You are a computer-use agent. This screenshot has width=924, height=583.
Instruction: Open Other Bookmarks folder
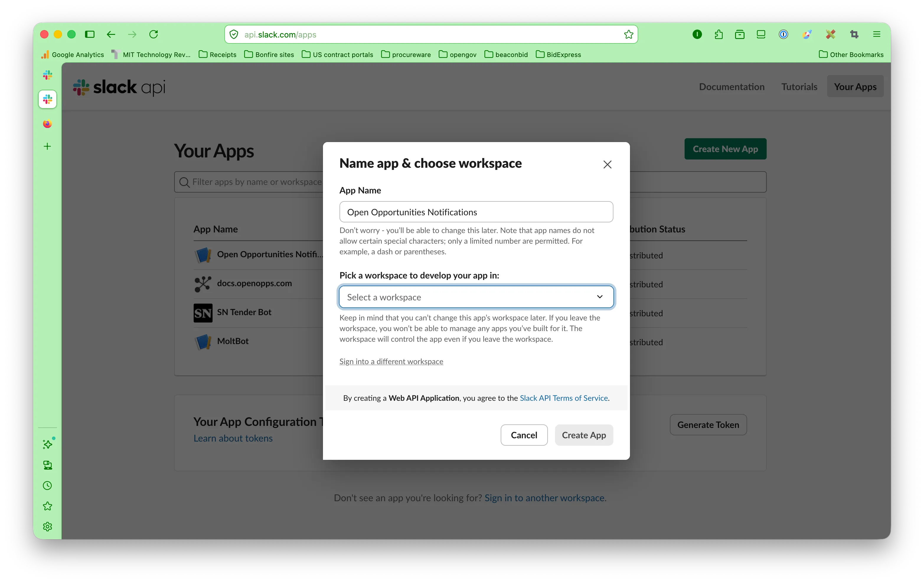[x=851, y=55]
